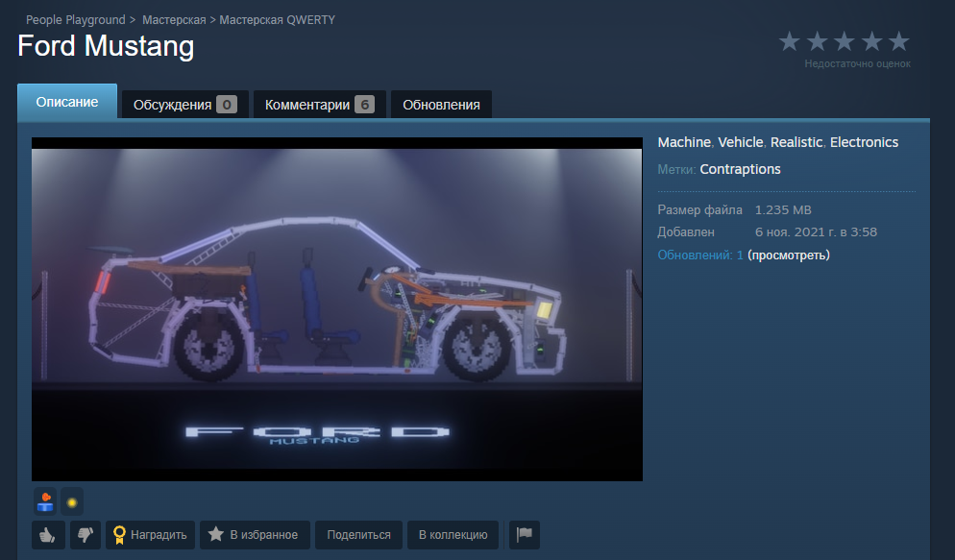Go to People Playground breadcrumb link
The height and width of the screenshot is (560, 955).
pos(76,20)
